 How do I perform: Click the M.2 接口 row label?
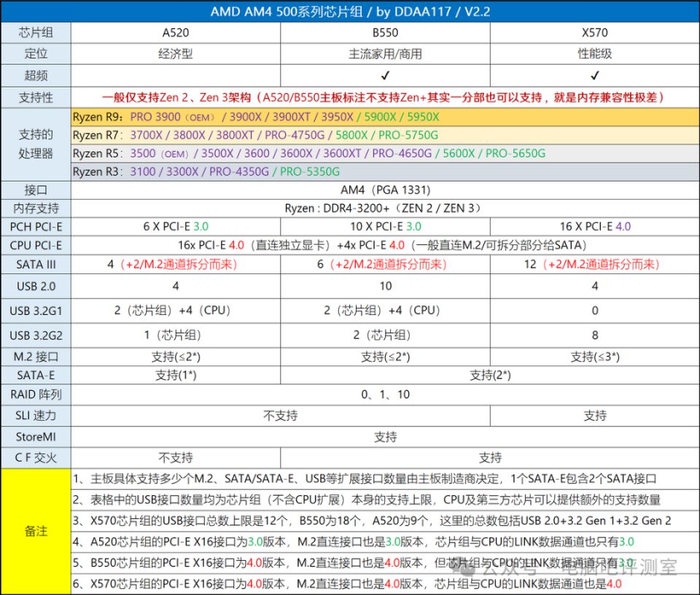coord(36,357)
